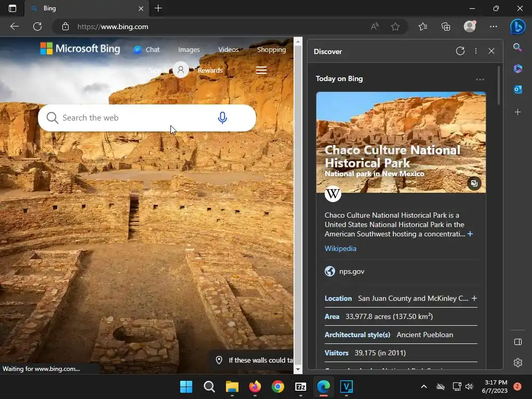Click the search magnifier icon
The height and width of the screenshot is (399, 532).
pos(52,118)
